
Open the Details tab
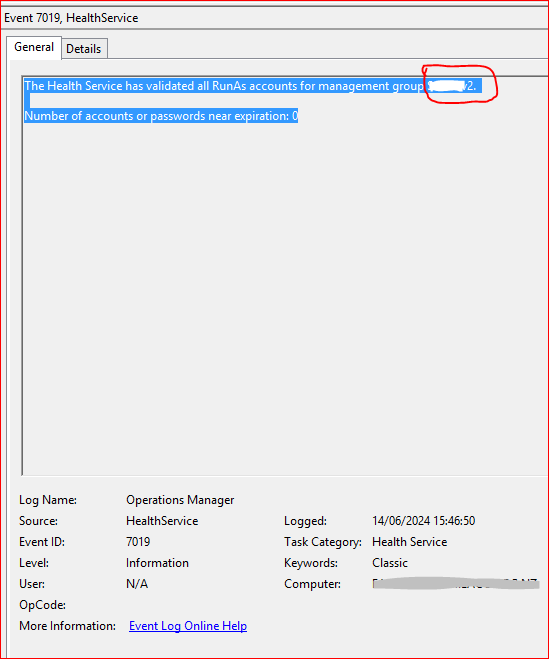point(84,49)
